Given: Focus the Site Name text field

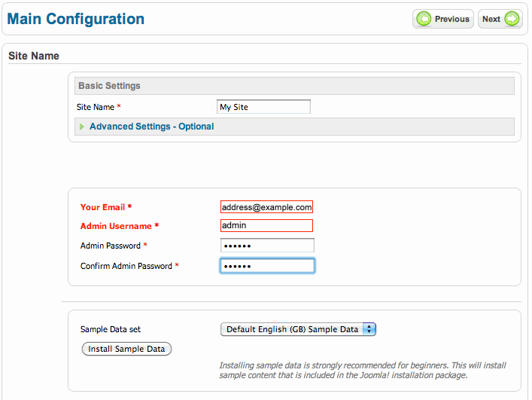Looking at the screenshot, I should pyautogui.click(x=263, y=107).
